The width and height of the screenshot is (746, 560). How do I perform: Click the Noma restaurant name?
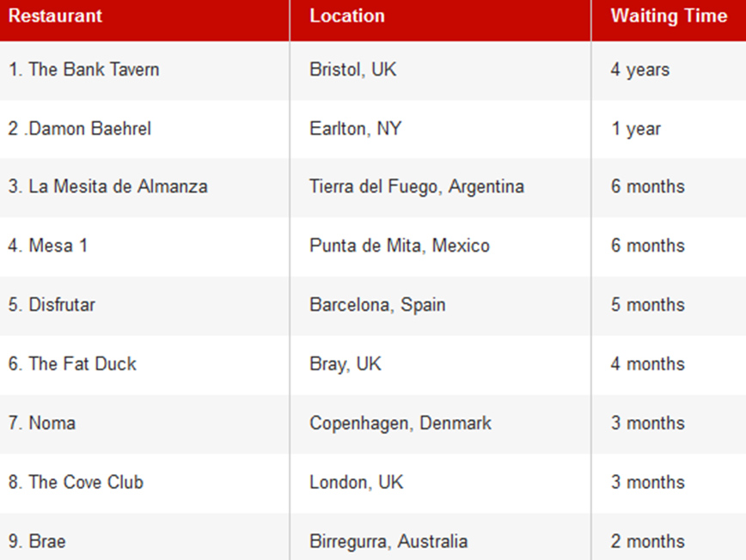point(42,423)
